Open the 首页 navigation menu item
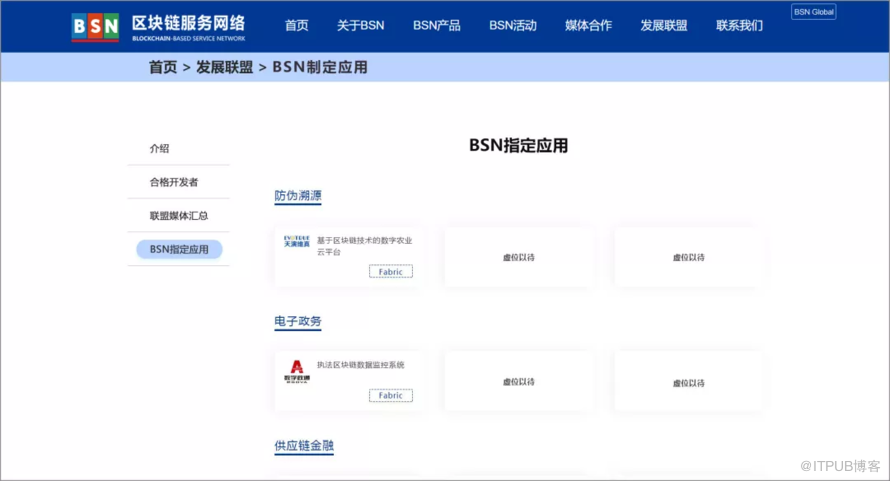 pos(296,26)
